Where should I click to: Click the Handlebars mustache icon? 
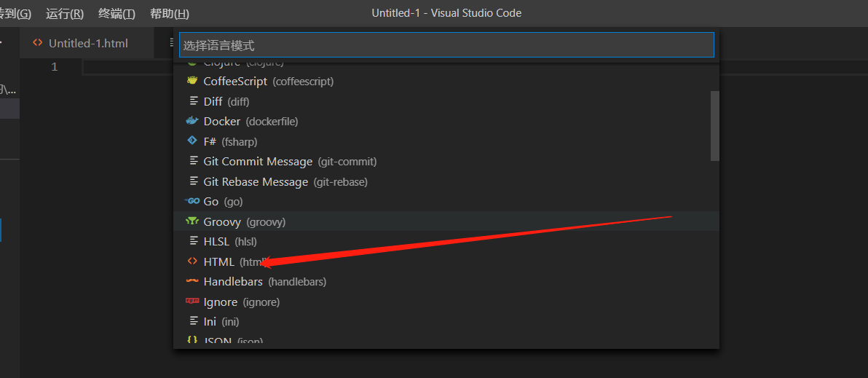[x=192, y=281]
